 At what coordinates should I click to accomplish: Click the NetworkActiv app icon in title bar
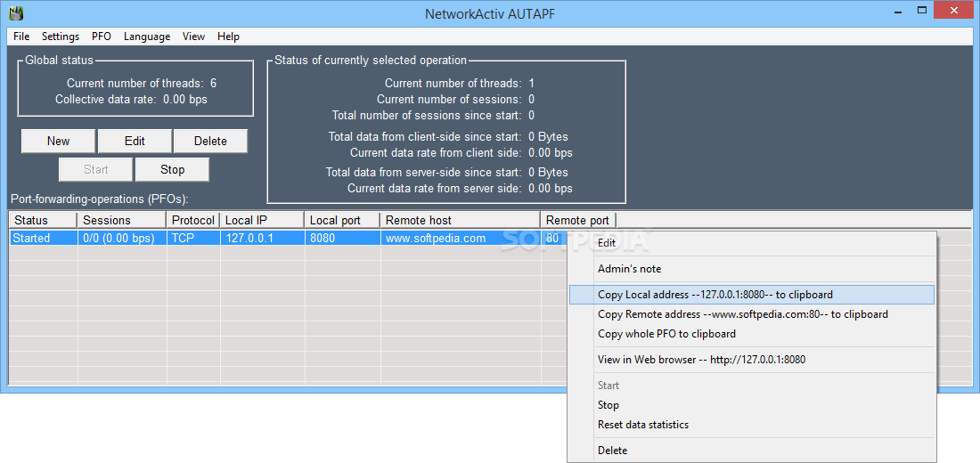click(x=18, y=13)
